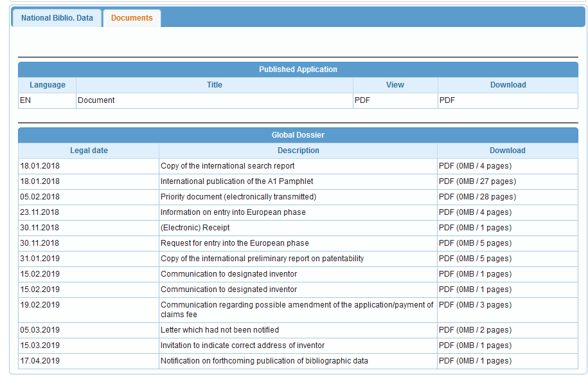Click the Legal date column header
Screen dimensions: 588x386
pyautogui.click(x=88, y=150)
